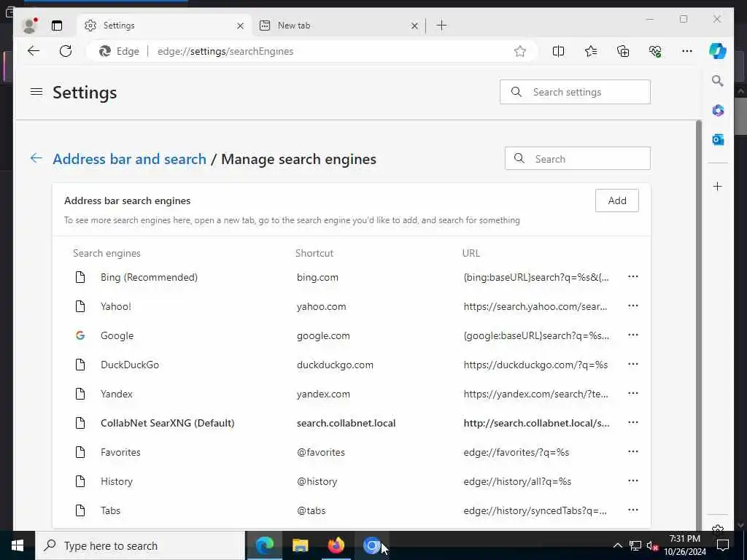The width and height of the screenshot is (747, 560).
Task: Open Collections toolbar icon
Action: (x=623, y=51)
